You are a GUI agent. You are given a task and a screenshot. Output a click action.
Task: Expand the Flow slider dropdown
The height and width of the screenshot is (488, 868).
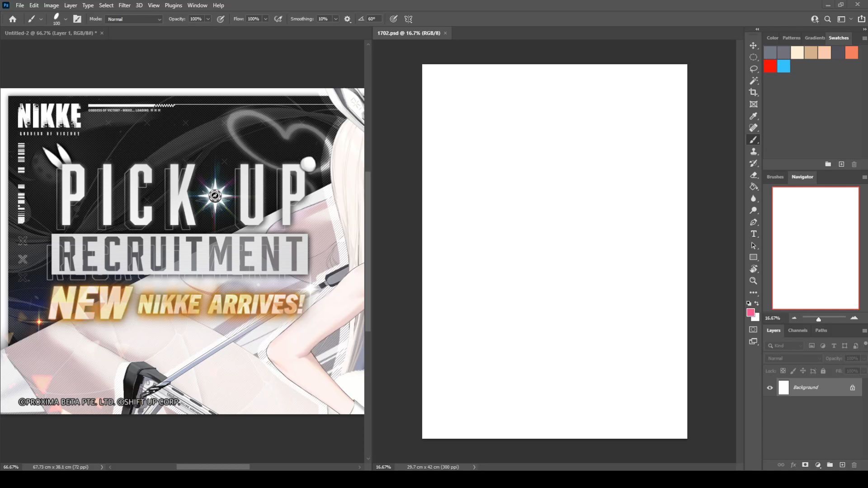coord(265,19)
